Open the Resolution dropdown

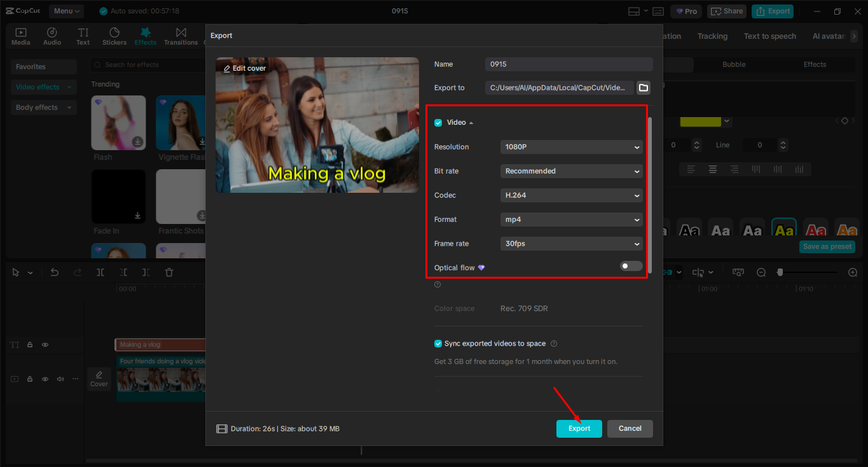[x=570, y=147]
